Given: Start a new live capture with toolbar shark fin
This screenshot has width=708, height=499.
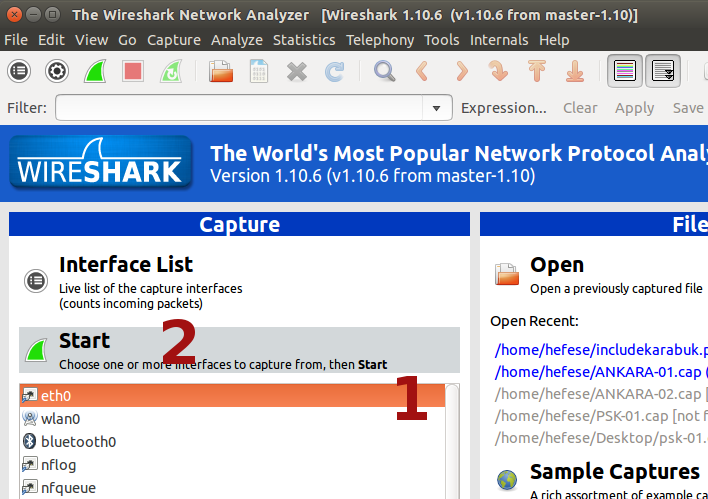Looking at the screenshot, I should 95,71.
